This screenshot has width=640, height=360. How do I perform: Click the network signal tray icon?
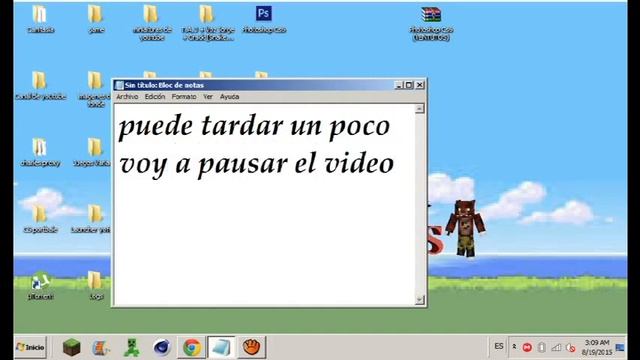tap(556, 347)
